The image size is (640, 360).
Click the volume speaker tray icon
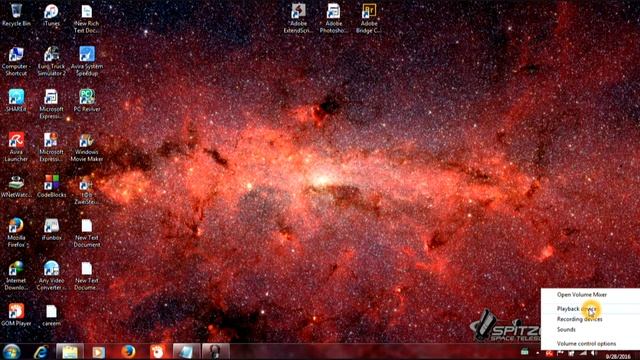coord(594,353)
